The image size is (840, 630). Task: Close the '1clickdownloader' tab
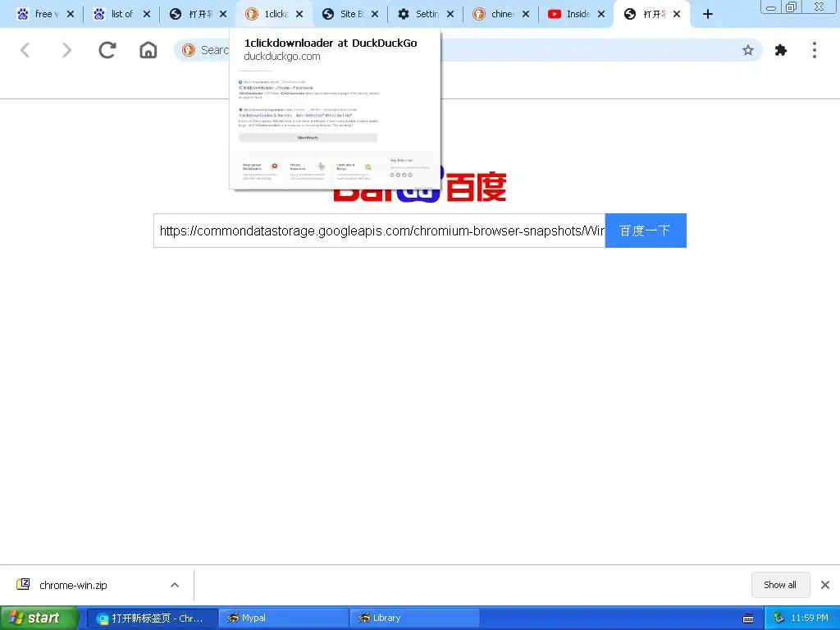(x=299, y=14)
